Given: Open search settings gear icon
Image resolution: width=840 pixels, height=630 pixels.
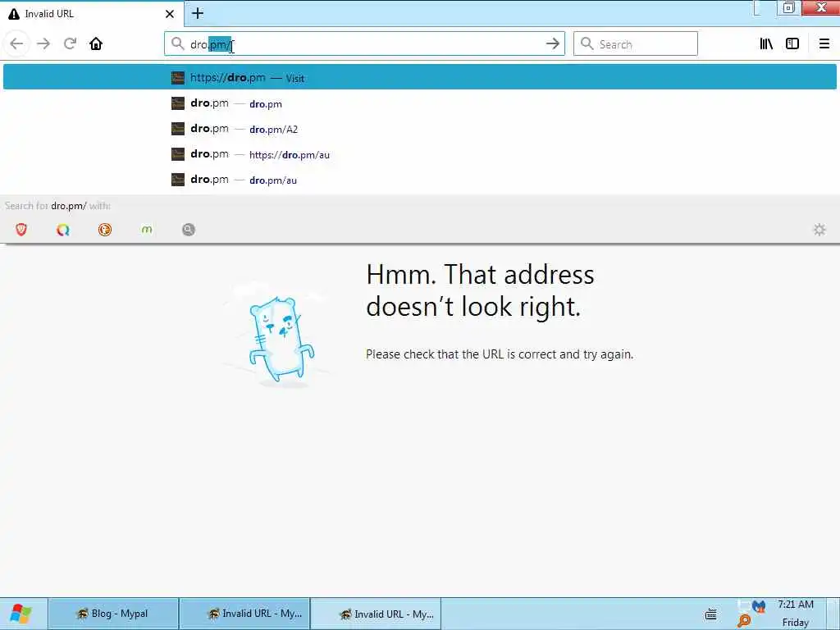Looking at the screenshot, I should [x=819, y=230].
